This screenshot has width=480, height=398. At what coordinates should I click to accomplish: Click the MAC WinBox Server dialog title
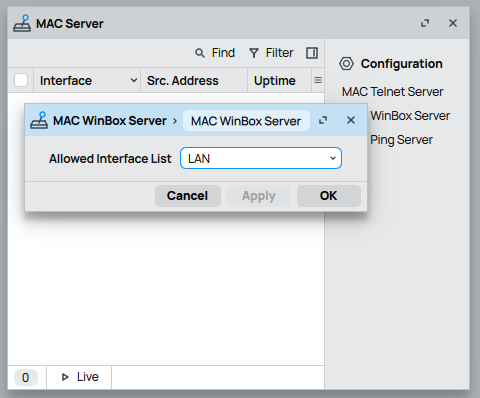[110, 120]
